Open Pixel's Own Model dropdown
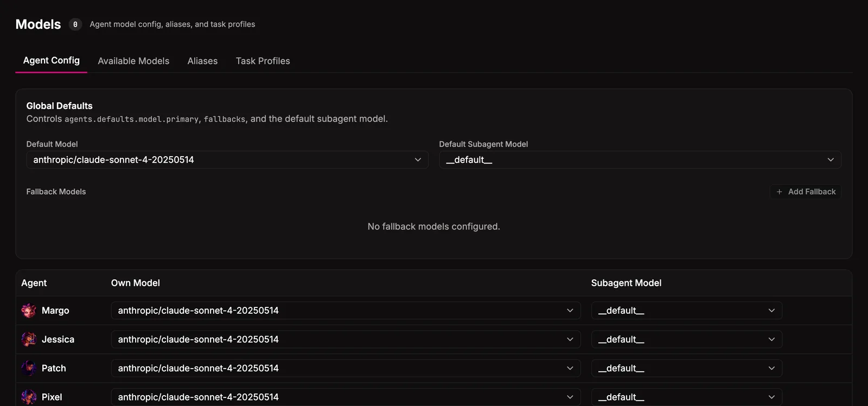The height and width of the screenshot is (406, 868). tap(346, 397)
